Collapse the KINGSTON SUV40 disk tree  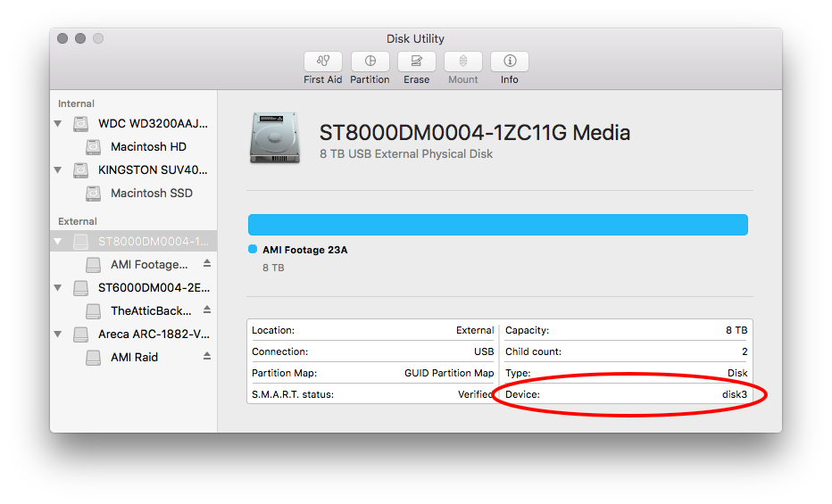[59, 170]
